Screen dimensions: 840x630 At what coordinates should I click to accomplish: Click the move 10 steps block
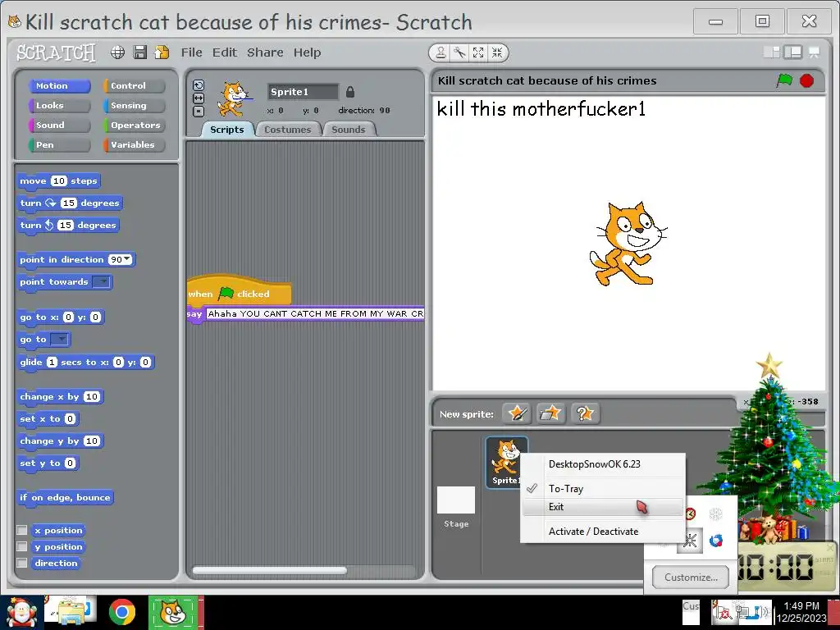coord(58,181)
